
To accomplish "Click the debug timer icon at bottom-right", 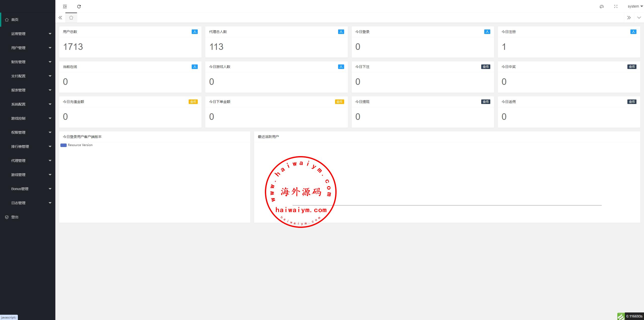I will click(621, 316).
